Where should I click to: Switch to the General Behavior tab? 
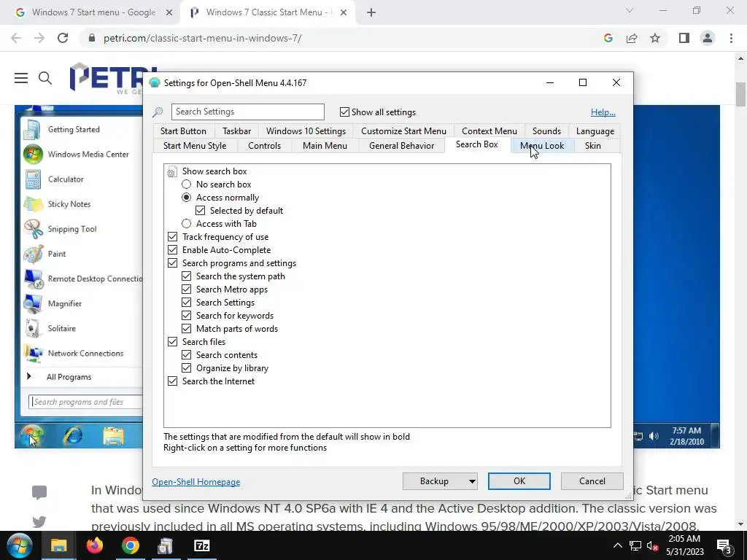pyautogui.click(x=402, y=146)
